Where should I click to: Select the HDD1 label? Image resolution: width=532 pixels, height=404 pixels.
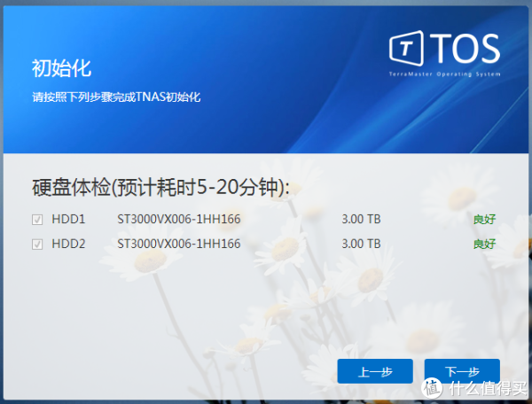[x=68, y=219]
